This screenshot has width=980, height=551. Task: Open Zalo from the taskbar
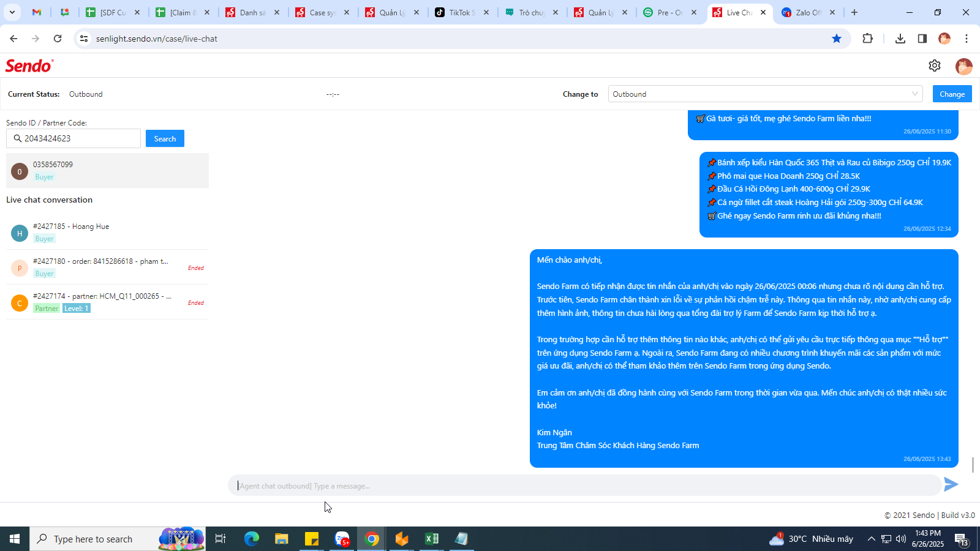click(342, 539)
